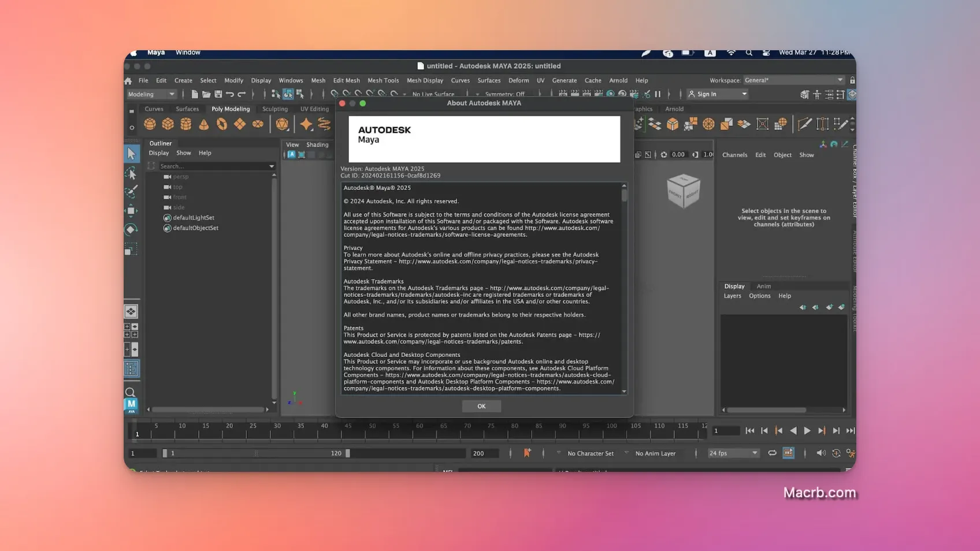Open the Workspace General dropdown
The height and width of the screenshot is (551, 980).
(793, 80)
